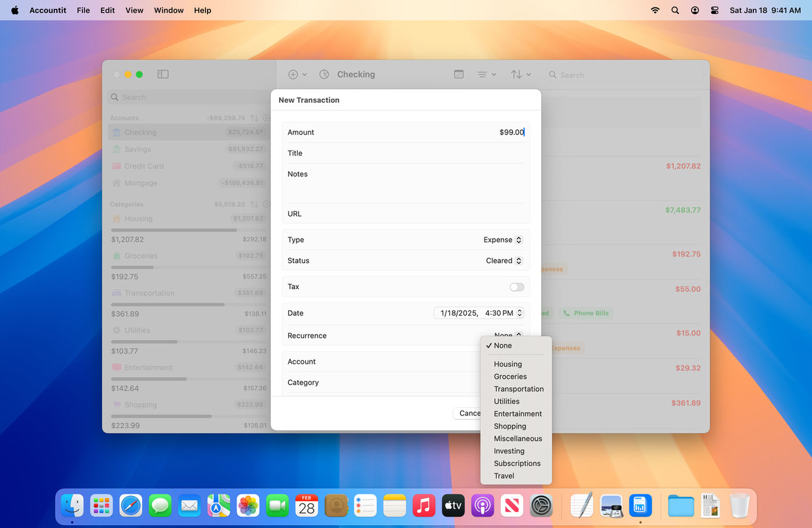This screenshot has height=528, width=812.
Task: Select Investing in the popup menu
Action: (516, 451)
